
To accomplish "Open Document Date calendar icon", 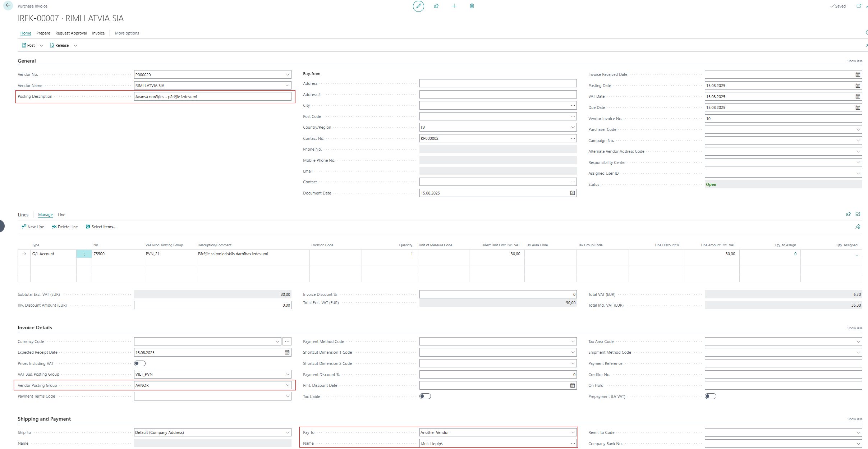I will click(573, 193).
